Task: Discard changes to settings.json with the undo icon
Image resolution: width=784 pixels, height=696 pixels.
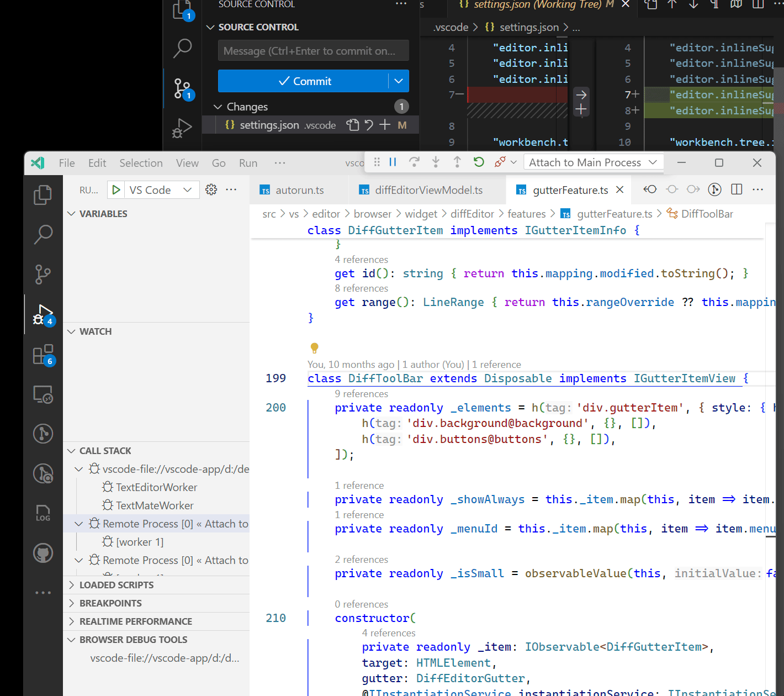Action: 369,125
